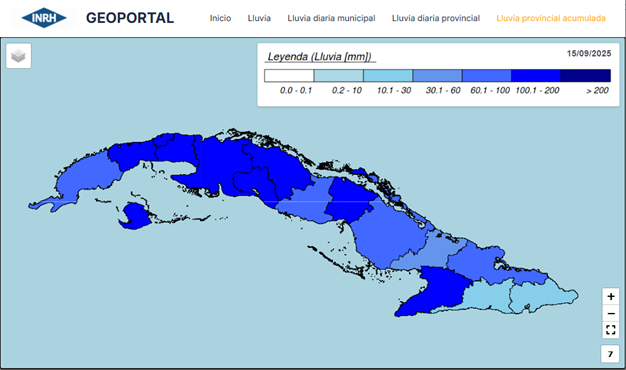Click the Leyenda (Lluvia [mm]) heading
Viewport: 626px width, 370px height.
[x=319, y=57]
